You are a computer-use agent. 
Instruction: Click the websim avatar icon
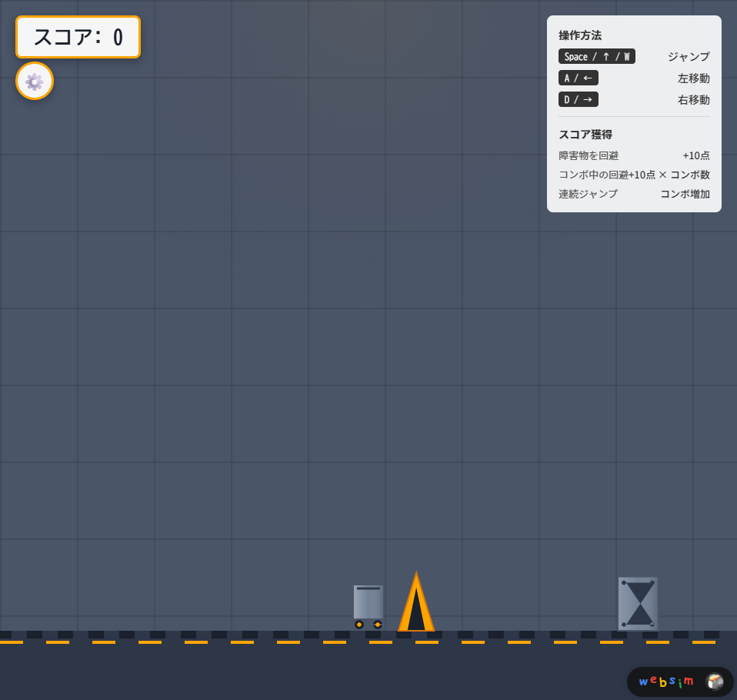(715, 682)
